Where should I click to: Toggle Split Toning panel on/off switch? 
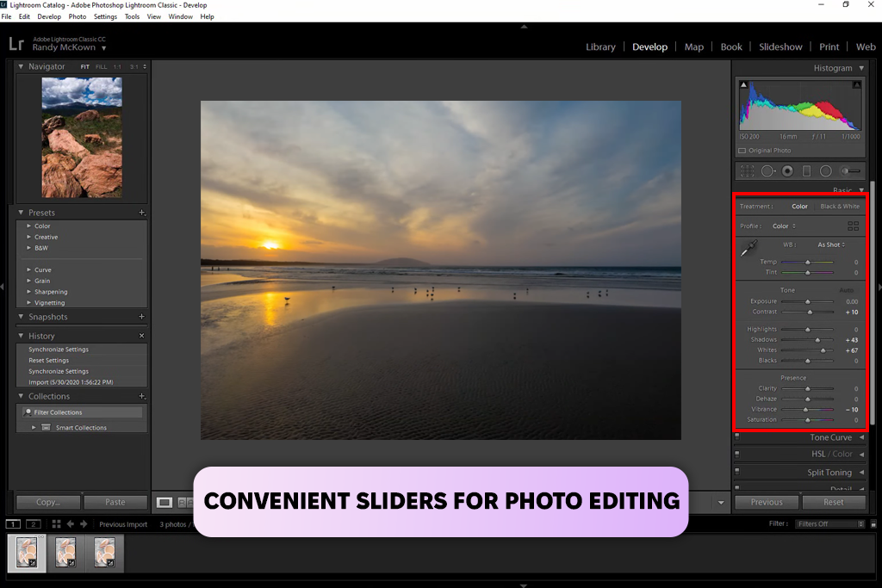click(x=737, y=471)
